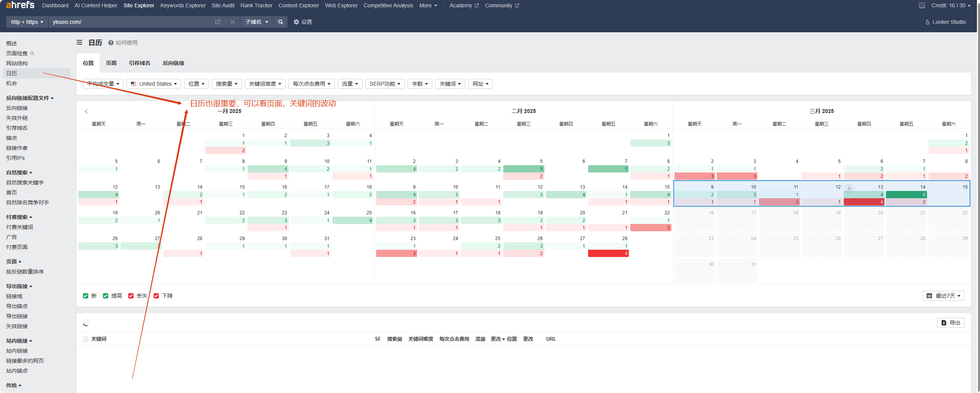Click the 导出 export button
This screenshot has height=393, width=980.
click(x=950, y=323)
